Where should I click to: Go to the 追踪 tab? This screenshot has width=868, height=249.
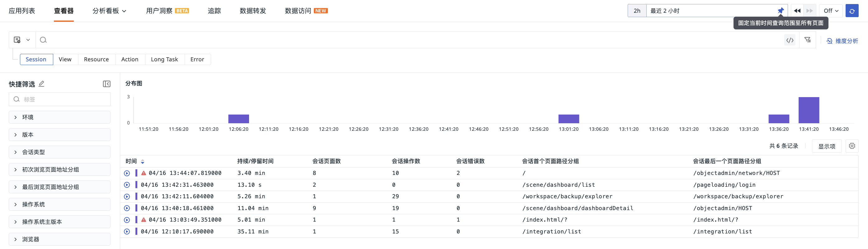click(214, 11)
